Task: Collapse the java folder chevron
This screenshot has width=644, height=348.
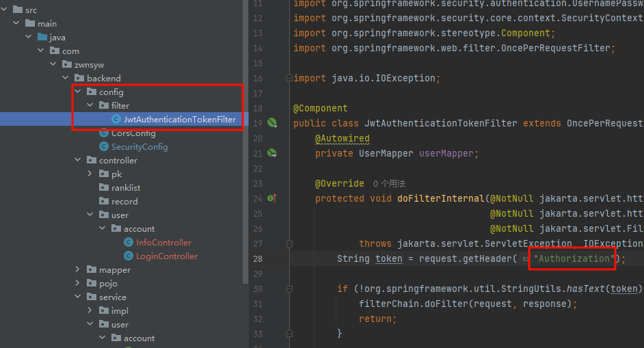Action: (x=29, y=36)
